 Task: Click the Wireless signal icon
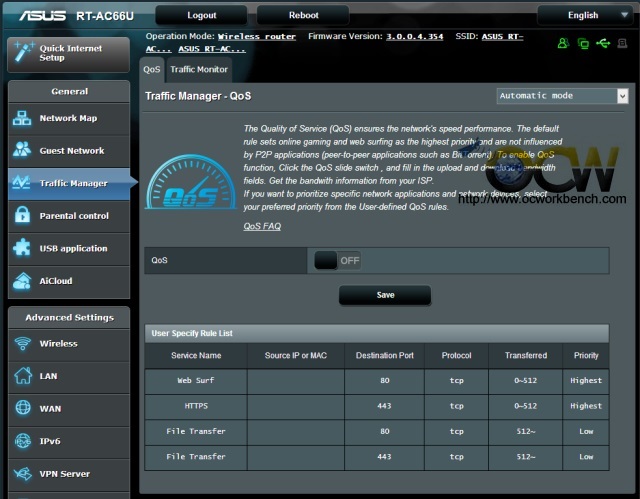pyautogui.click(x=23, y=343)
